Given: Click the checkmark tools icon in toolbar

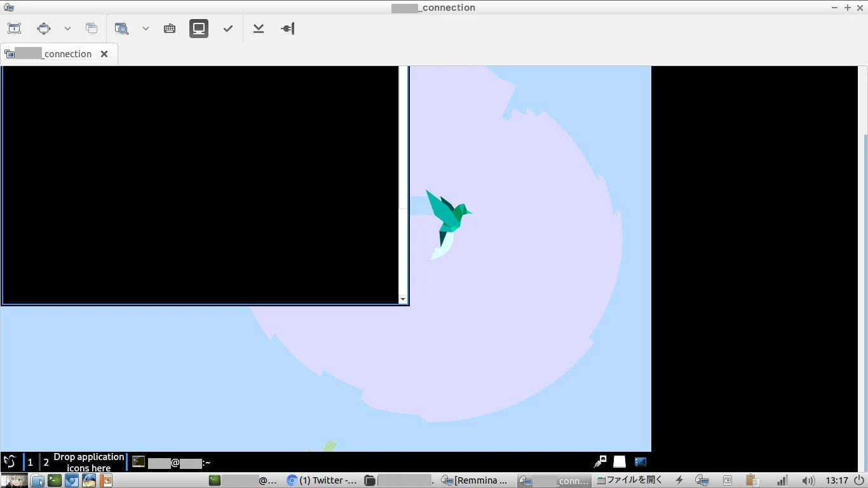Looking at the screenshot, I should [x=228, y=29].
